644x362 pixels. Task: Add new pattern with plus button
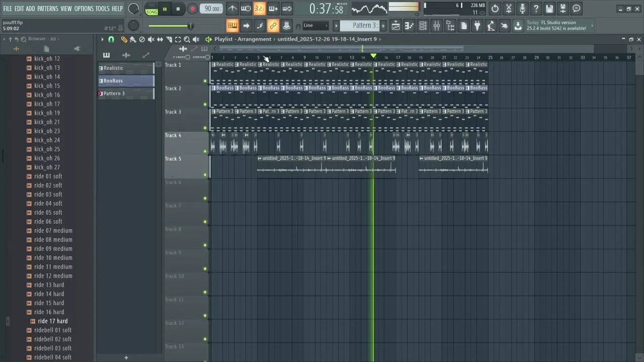(383, 26)
